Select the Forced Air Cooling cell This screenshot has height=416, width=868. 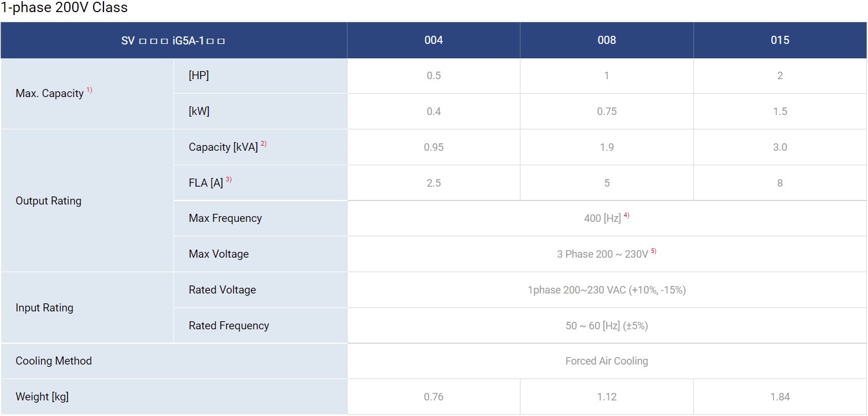pos(607,361)
